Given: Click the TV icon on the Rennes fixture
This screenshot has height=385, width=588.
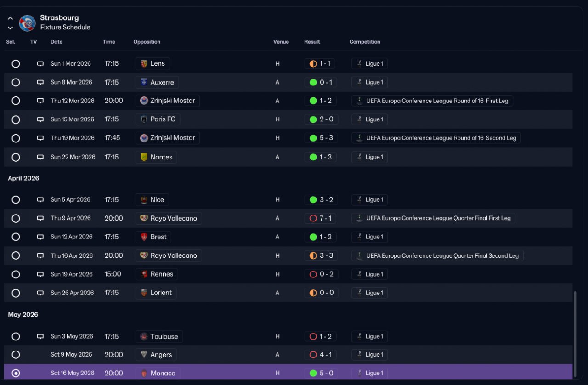Looking at the screenshot, I should coord(40,274).
